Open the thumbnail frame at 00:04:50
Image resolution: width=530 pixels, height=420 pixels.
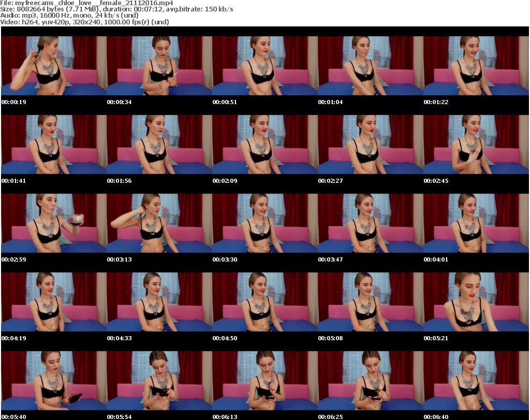(264, 302)
